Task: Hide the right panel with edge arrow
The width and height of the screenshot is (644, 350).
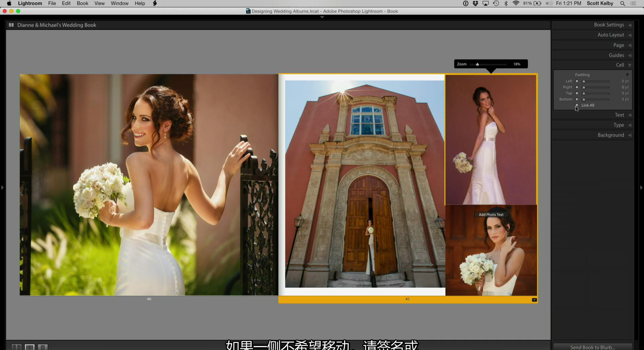Action: [641, 187]
